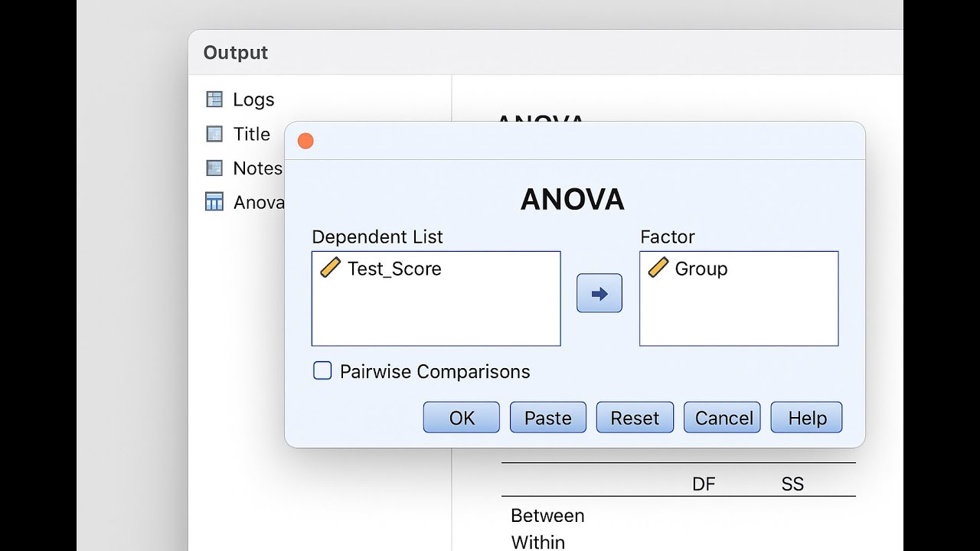The height and width of the screenshot is (551, 980).
Task: Click the ANOVA dialog heading
Action: pyautogui.click(x=573, y=200)
